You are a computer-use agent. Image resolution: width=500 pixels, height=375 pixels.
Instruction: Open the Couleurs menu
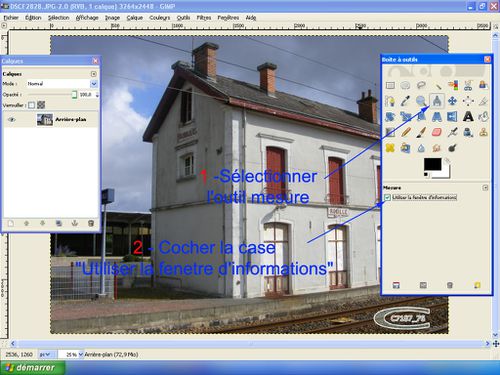[160, 17]
